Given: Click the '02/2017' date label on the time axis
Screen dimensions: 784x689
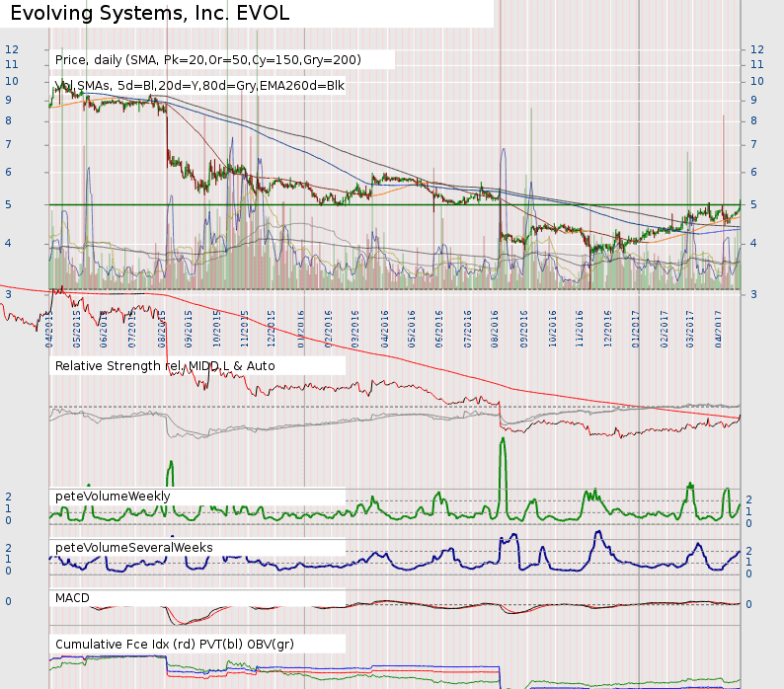Looking at the screenshot, I should tap(665, 329).
